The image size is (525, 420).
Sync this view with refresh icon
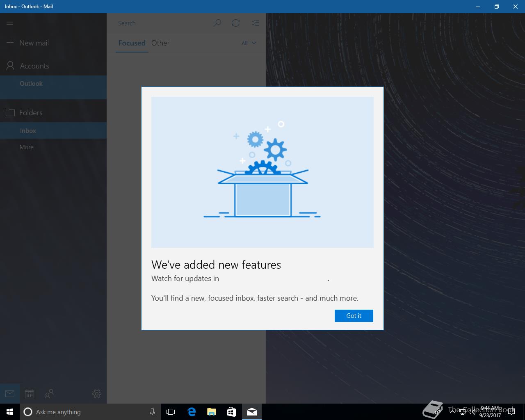pyautogui.click(x=236, y=23)
